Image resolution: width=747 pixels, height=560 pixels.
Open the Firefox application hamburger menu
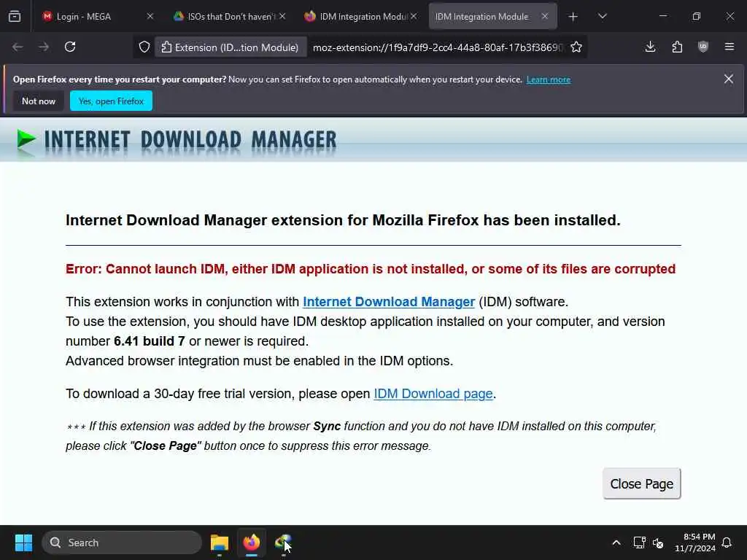[x=729, y=47]
